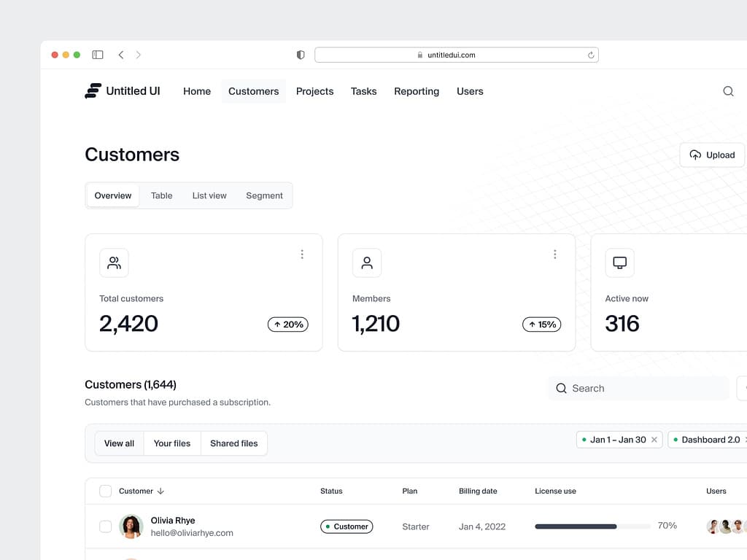Check the select-all checkbox in table header
This screenshot has height=560, width=747.
(106, 491)
